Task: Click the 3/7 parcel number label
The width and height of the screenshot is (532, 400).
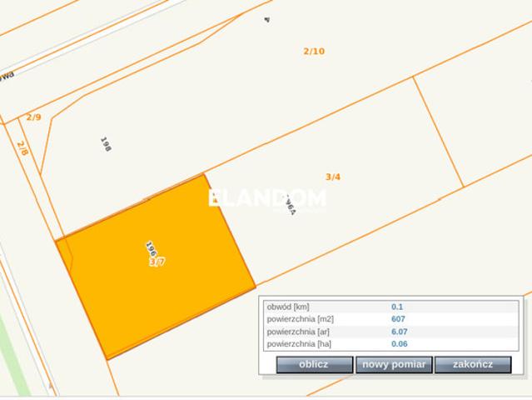Action: [157, 262]
